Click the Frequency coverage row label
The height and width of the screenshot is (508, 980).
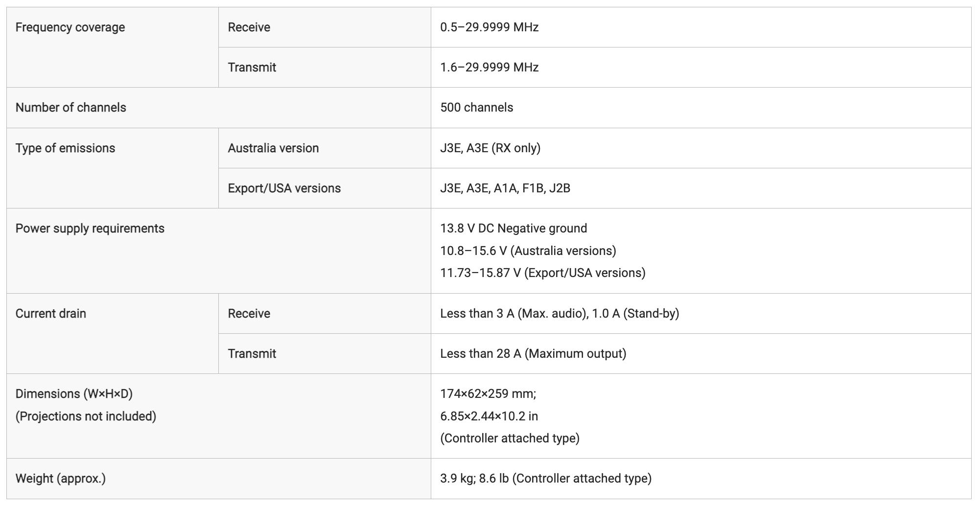click(x=70, y=27)
